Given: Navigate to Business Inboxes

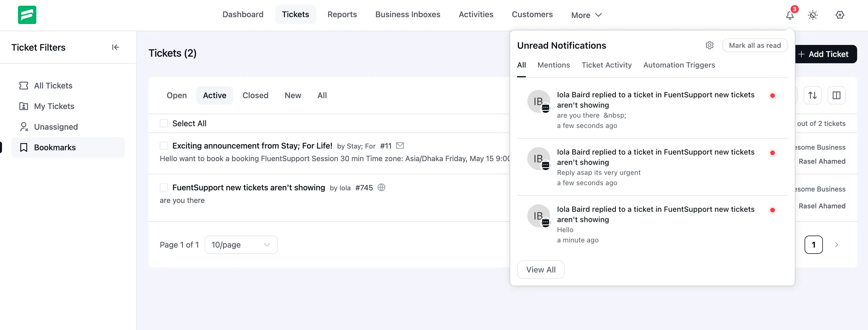Looking at the screenshot, I should pyautogui.click(x=408, y=15).
